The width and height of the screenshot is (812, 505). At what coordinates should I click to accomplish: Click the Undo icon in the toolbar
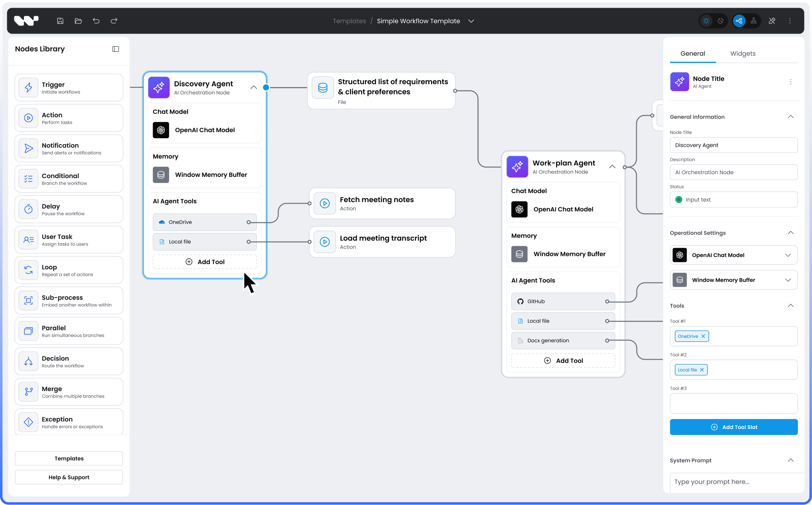click(x=96, y=21)
